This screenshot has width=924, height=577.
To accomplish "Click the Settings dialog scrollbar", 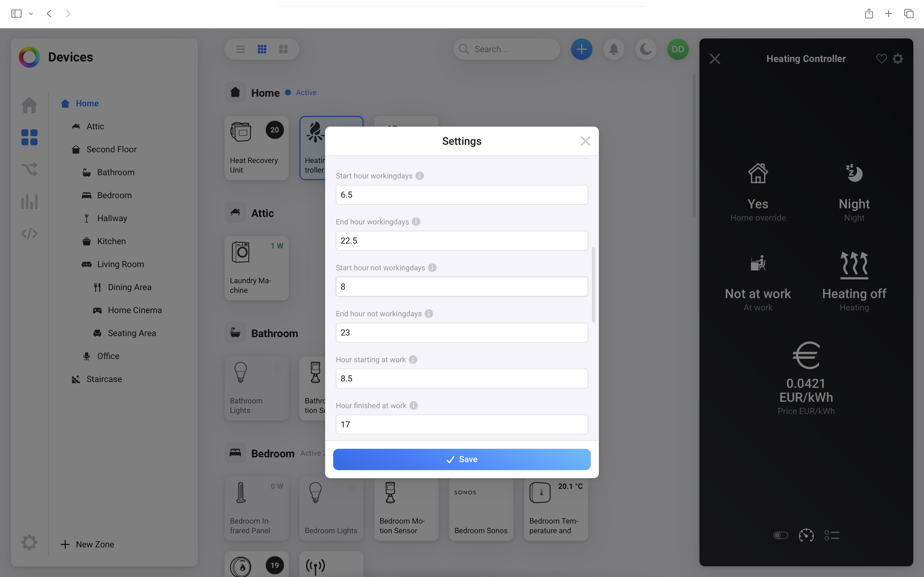I will coord(593,284).
